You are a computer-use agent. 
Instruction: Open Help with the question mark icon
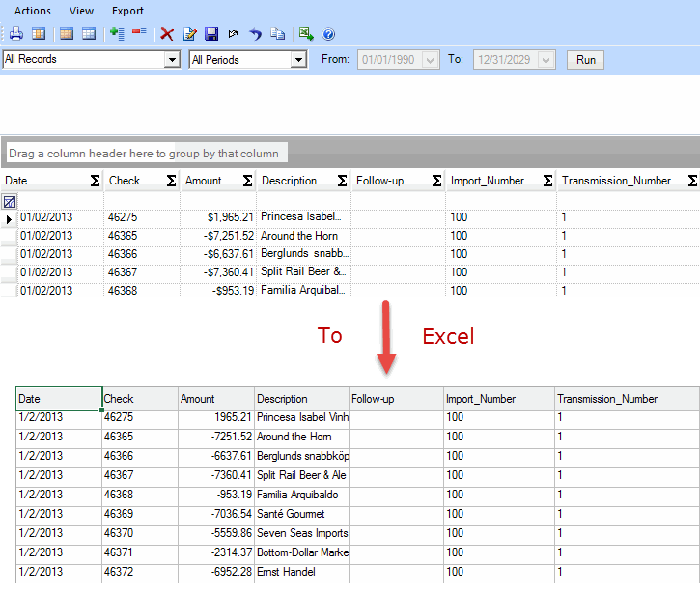[328, 34]
